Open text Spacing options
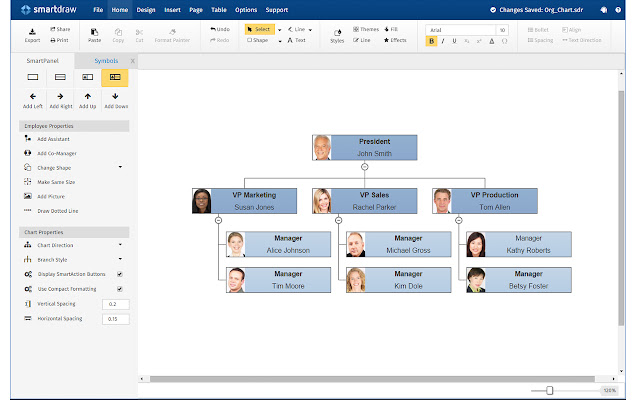Screen dimensions: 640x400 [x=540, y=40]
